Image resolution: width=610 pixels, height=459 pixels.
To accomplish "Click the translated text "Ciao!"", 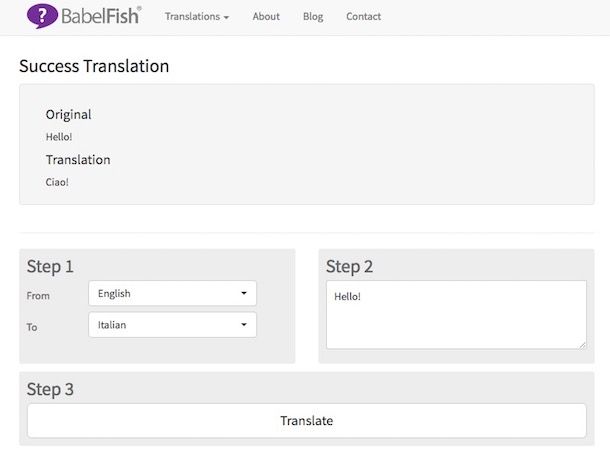I will pyautogui.click(x=57, y=182).
